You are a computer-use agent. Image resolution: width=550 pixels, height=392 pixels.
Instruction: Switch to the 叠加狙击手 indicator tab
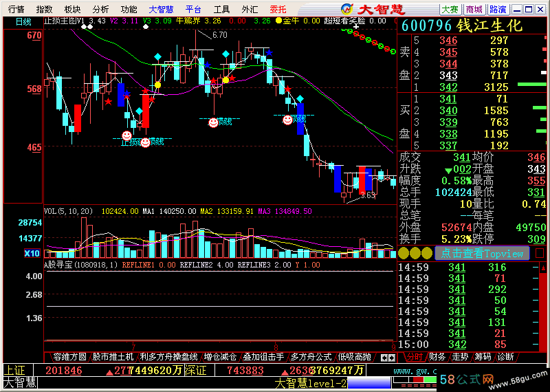263,357
